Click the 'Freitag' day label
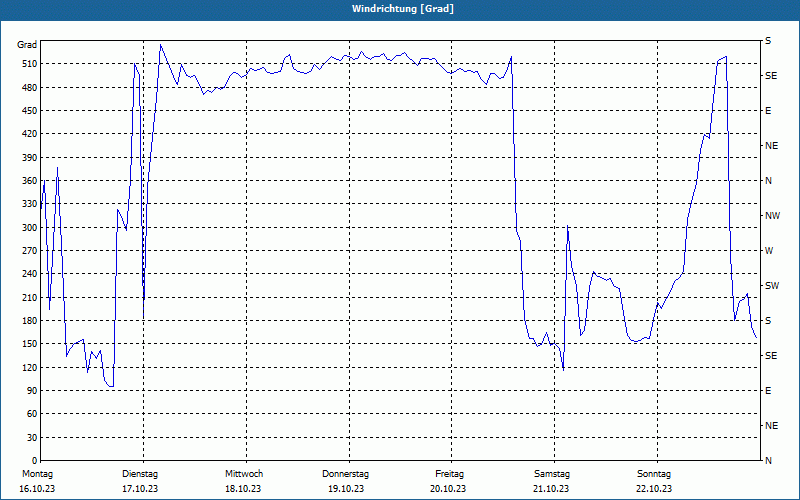This screenshot has height=500, width=800. tap(449, 474)
